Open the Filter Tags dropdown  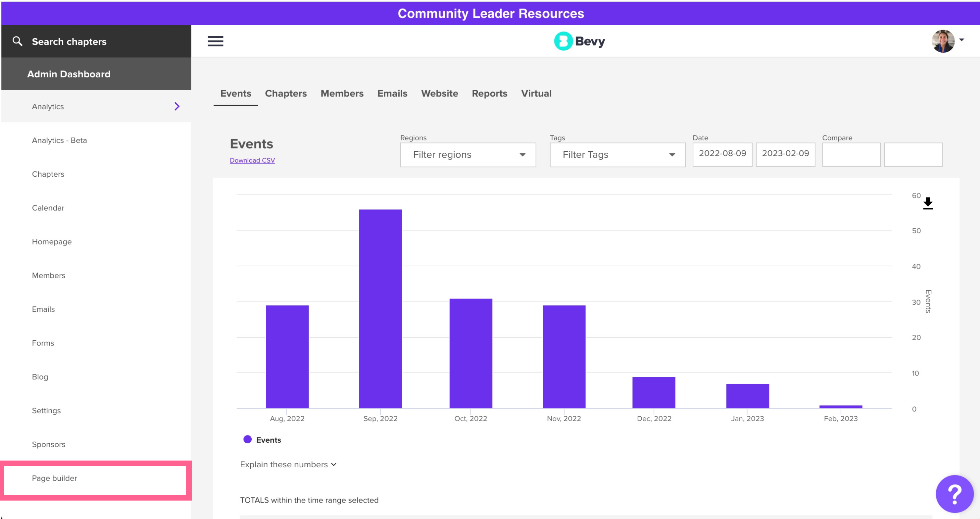click(617, 155)
